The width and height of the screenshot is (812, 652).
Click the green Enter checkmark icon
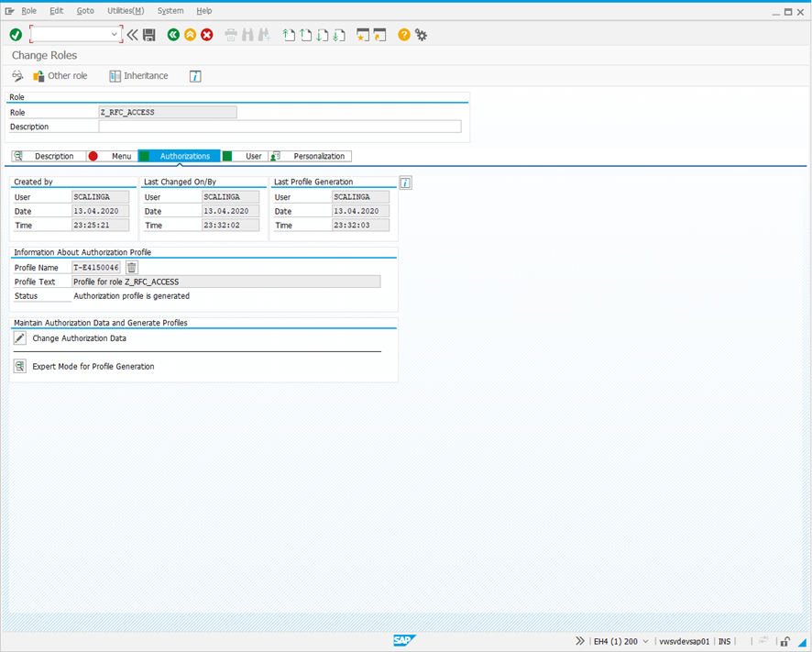coord(16,35)
